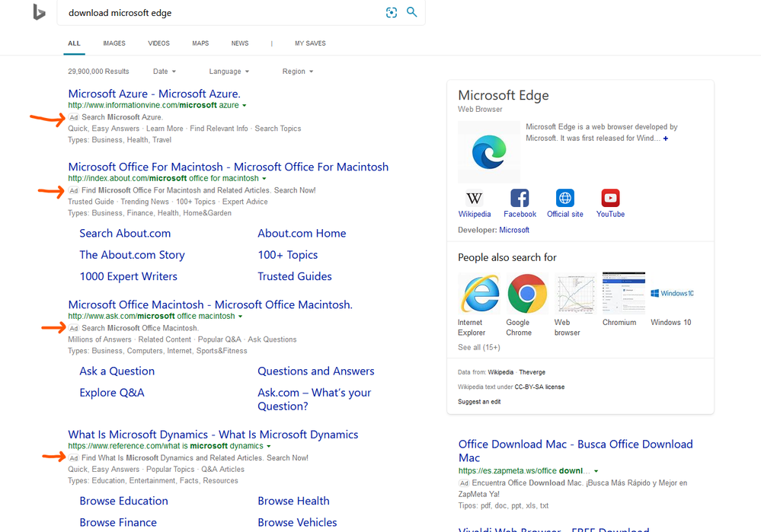Switch to the MAPS tab
Viewport: 761px width, 532px height.
200,43
